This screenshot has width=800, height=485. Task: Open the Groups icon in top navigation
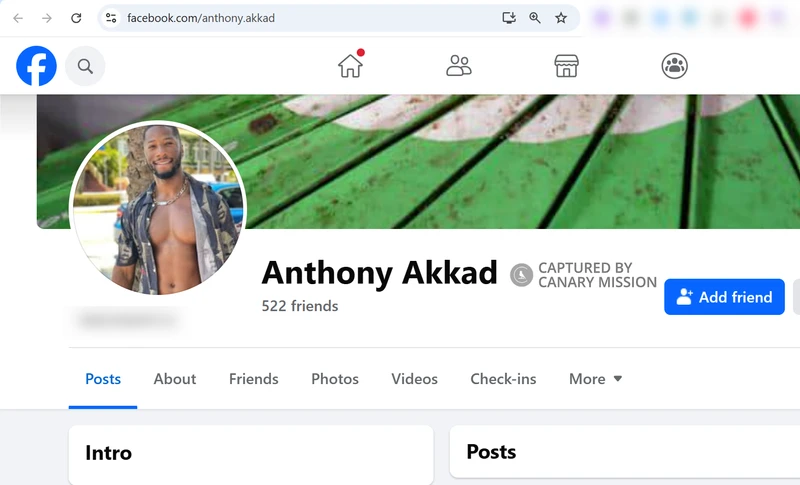pos(674,66)
